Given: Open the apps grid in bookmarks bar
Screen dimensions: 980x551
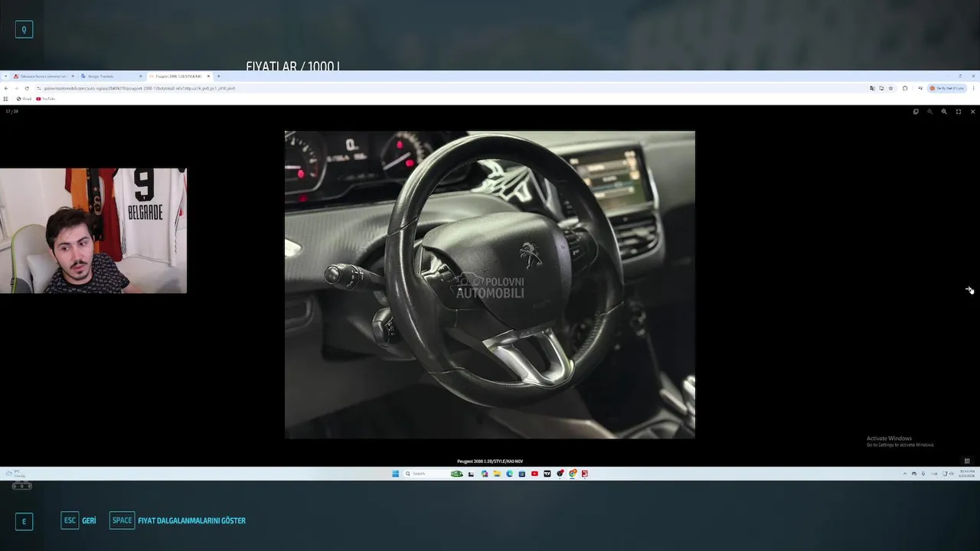Looking at the screenshot, I should coord(6,99).
